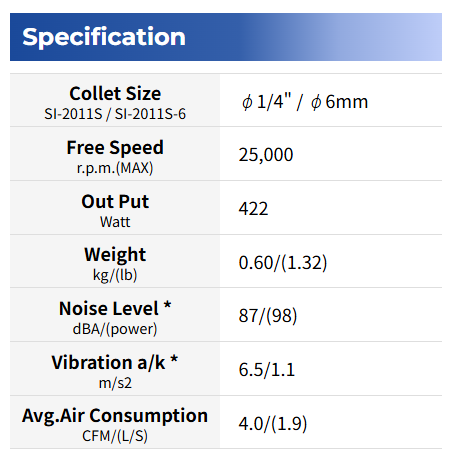Image resolution: width=455 pixels, height=460 pixels.
Task: Click the 422 output value
Action: point(253,209)
